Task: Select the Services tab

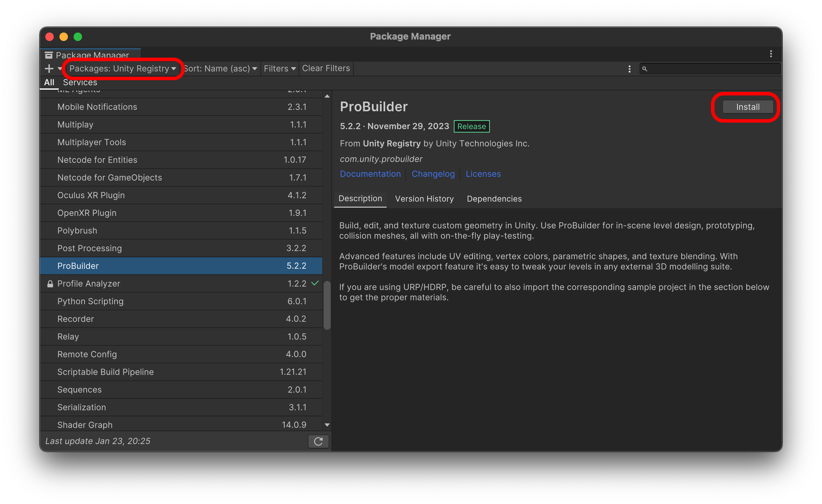Action: tap(80, 82)
